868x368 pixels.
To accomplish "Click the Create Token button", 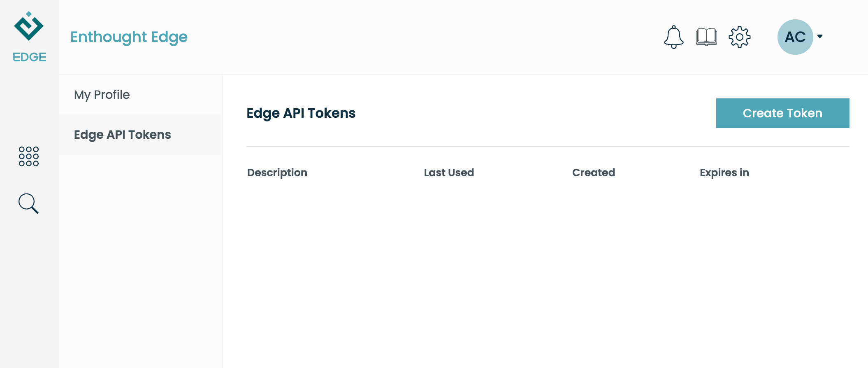I will pyautogui.click(x=782, y=113).
